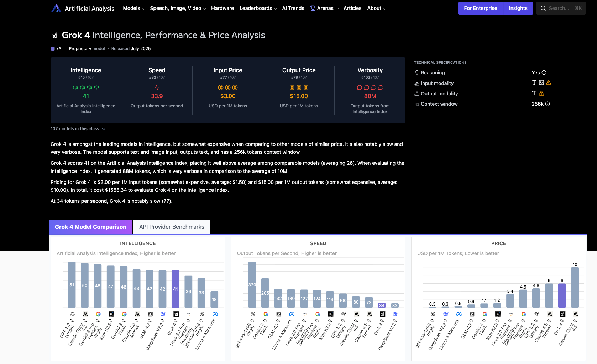Click the Meta logo in Intelligence chart

215,314
